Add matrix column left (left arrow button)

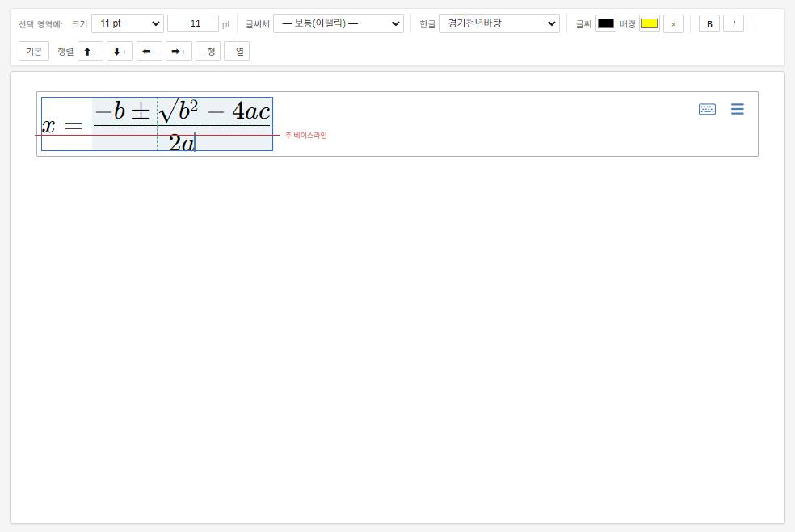(x=149, y=51)
